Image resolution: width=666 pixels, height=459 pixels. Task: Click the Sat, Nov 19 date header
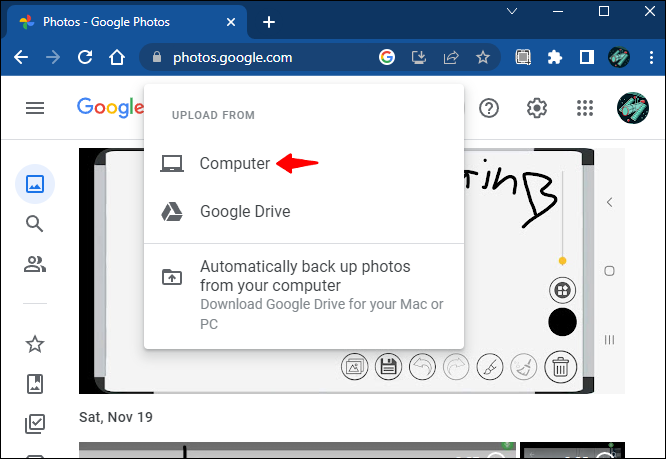point(116,417)
